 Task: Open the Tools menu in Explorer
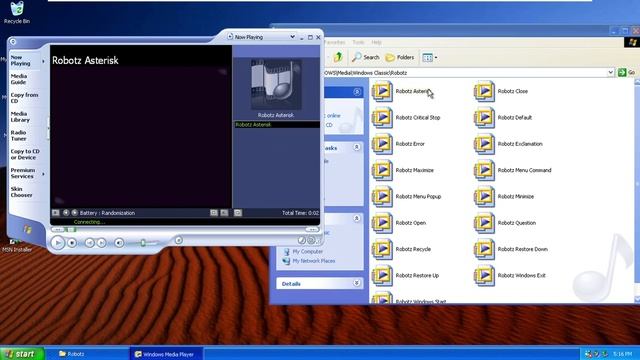click(358, 42)
